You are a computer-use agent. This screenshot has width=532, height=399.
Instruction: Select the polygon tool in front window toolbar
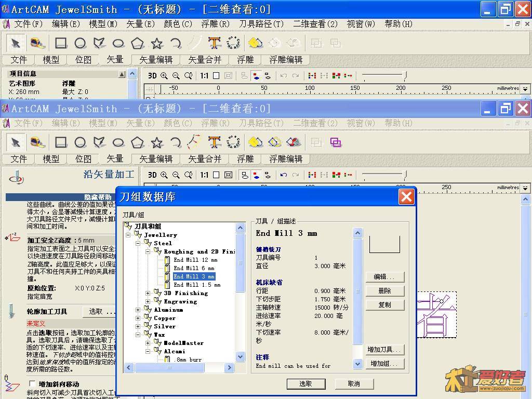[137, 142]
